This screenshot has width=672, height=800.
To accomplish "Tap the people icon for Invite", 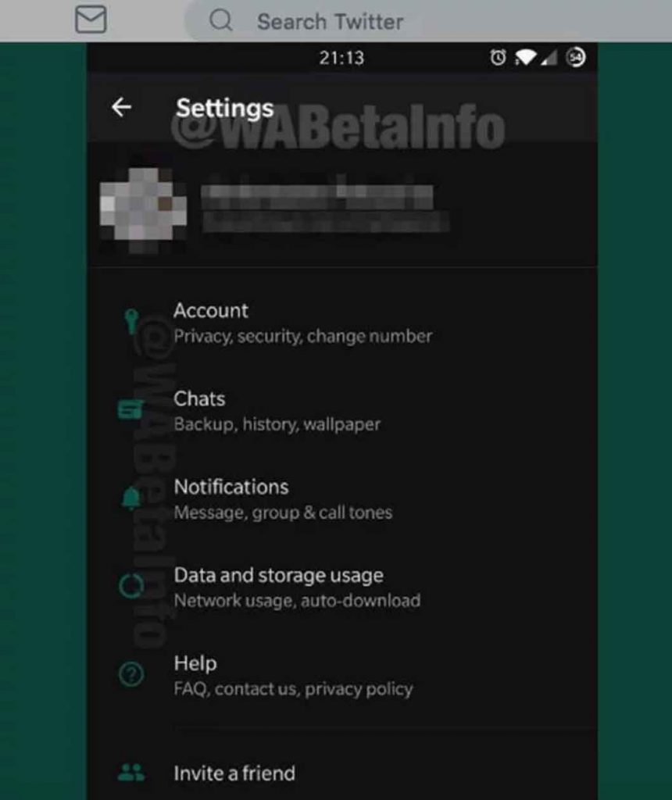I will [x=131, y=773].
